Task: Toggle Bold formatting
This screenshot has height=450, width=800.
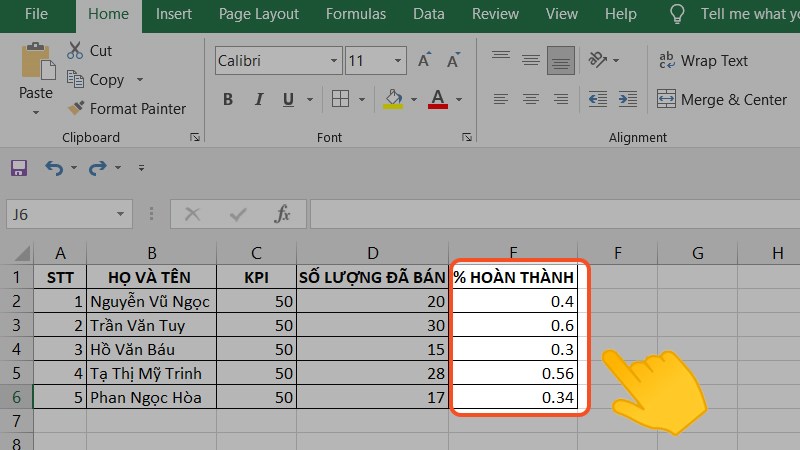Action: click(x=228, y=99)
